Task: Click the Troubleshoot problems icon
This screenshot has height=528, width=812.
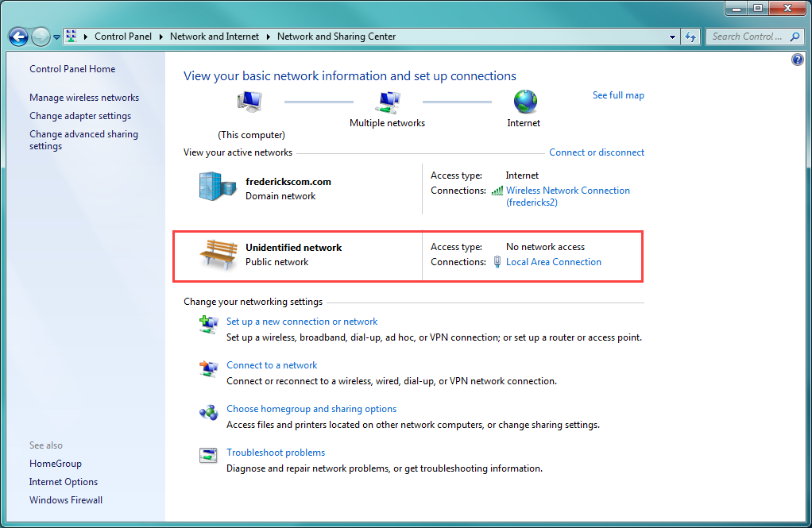Action: tap(208, 456)
